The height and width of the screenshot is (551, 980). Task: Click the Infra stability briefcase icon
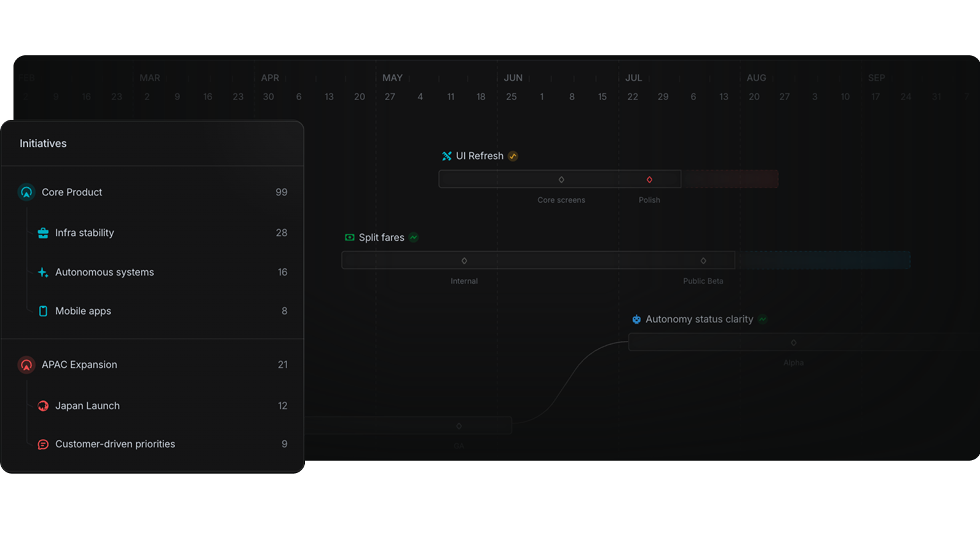(x=43, y=233)
